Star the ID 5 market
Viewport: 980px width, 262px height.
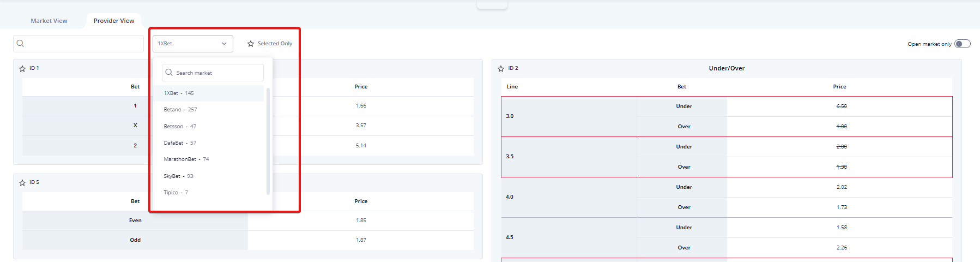tap(22, 183)
